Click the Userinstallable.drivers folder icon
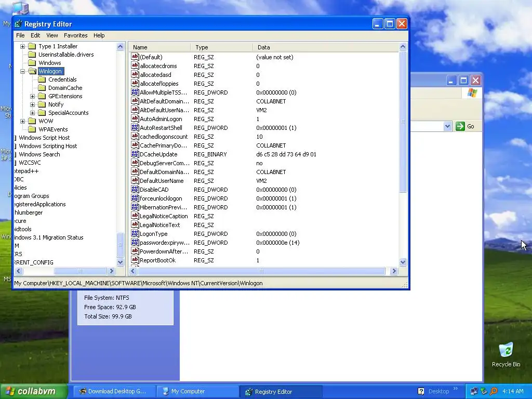 pyautogui.click(x=32, y=54)
